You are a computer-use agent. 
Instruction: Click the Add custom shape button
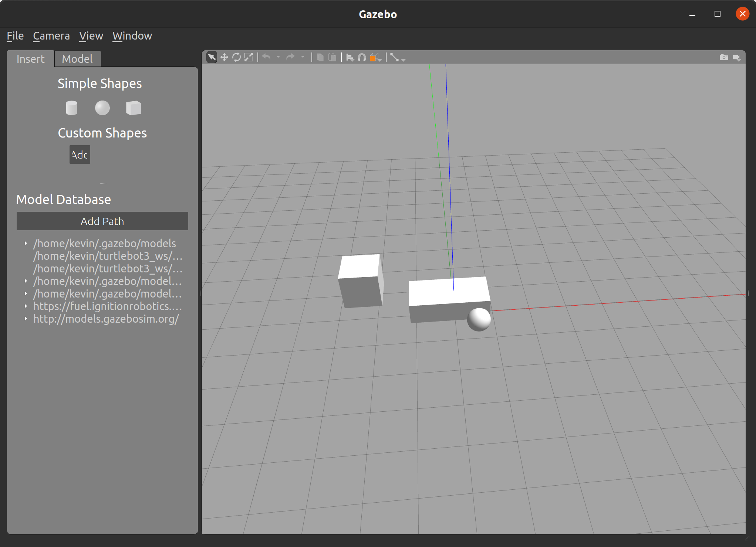point(80,154)
